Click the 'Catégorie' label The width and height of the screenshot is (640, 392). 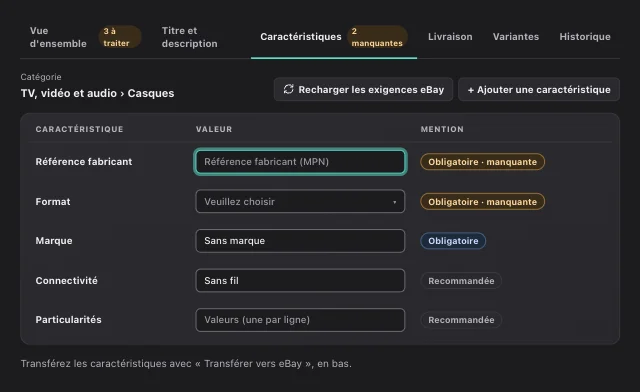tap(41, 77)
